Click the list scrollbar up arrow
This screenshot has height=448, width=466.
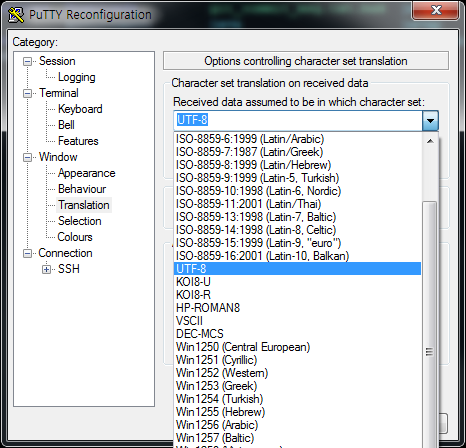tap(430, 141)
